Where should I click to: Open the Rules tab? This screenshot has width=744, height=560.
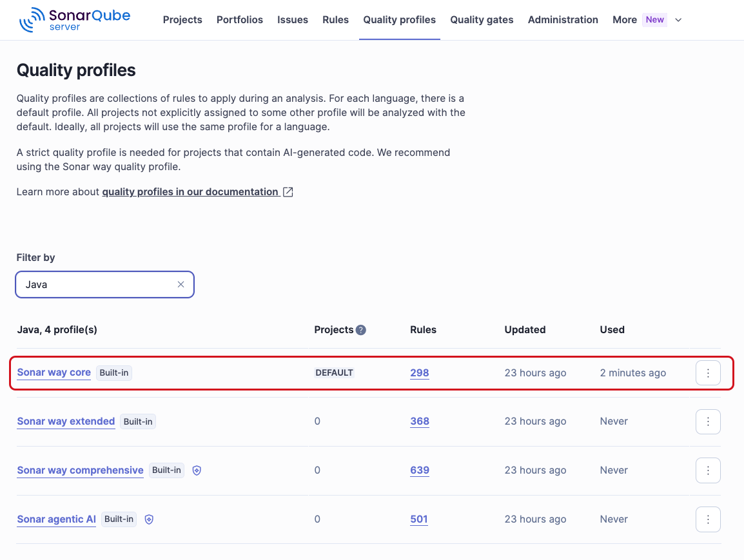click(x=335, y=20)
